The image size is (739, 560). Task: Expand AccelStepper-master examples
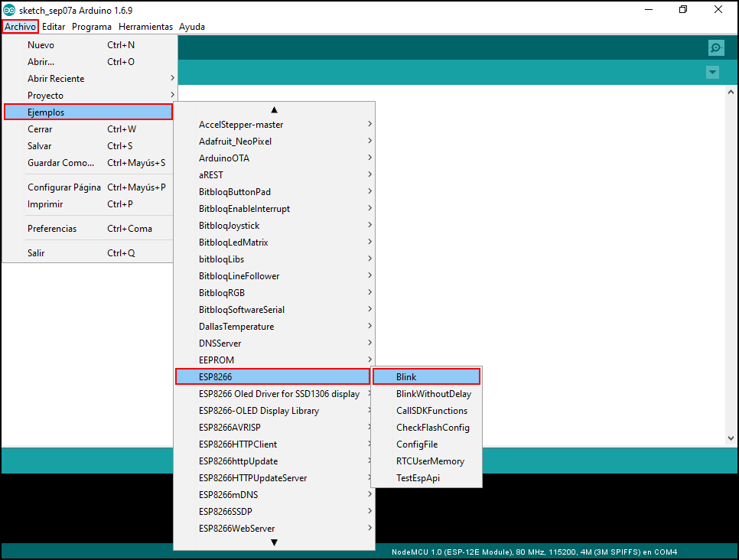[x=275, y=125]
